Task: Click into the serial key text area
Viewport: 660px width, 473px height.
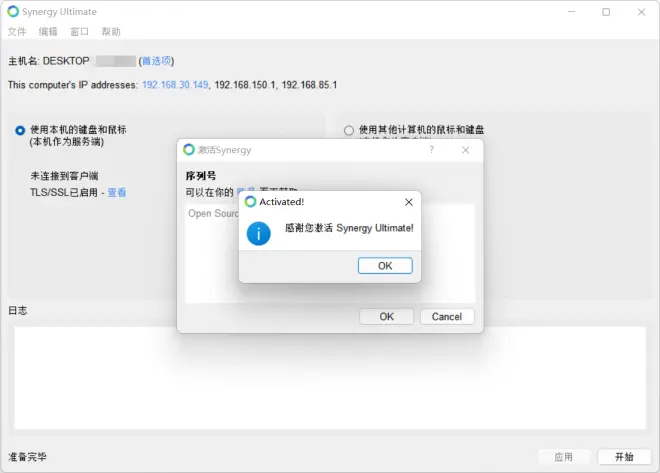Action: click(330, 253)
